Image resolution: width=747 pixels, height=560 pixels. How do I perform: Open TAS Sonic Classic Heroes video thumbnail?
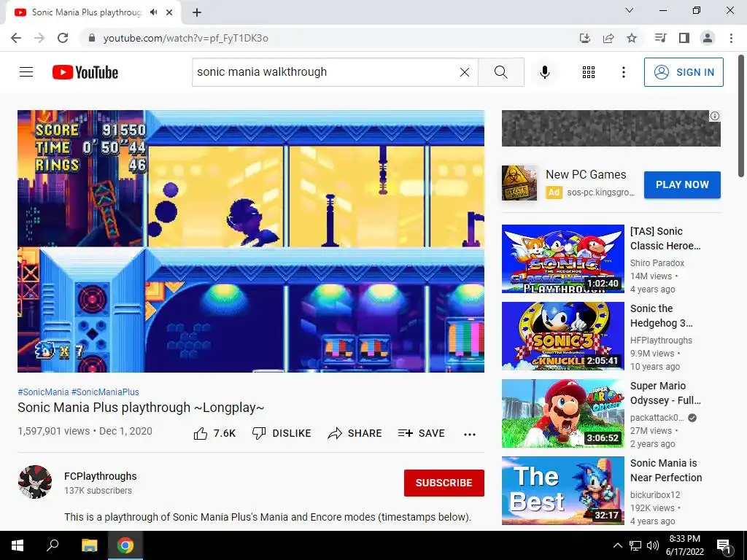(x=562, y=259)
